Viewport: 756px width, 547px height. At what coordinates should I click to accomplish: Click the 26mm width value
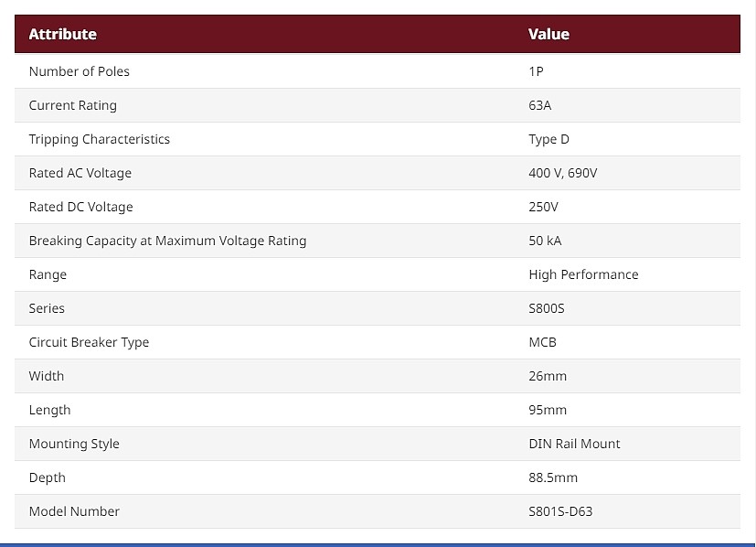pyautogui.click(x=548, y=376)
